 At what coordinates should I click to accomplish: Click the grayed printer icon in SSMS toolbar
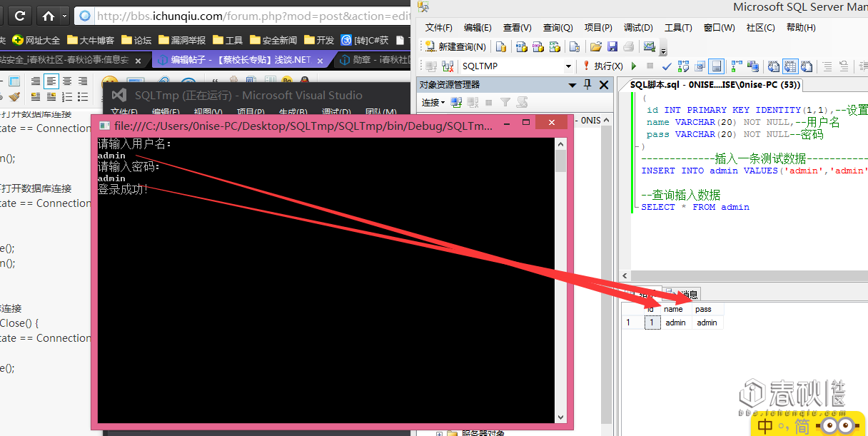(629, 46)
